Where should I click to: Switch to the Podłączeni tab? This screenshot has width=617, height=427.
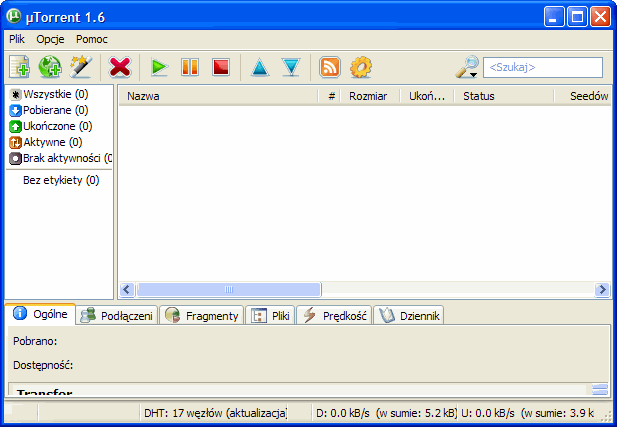pyautogui.click(x=118, y=316)
